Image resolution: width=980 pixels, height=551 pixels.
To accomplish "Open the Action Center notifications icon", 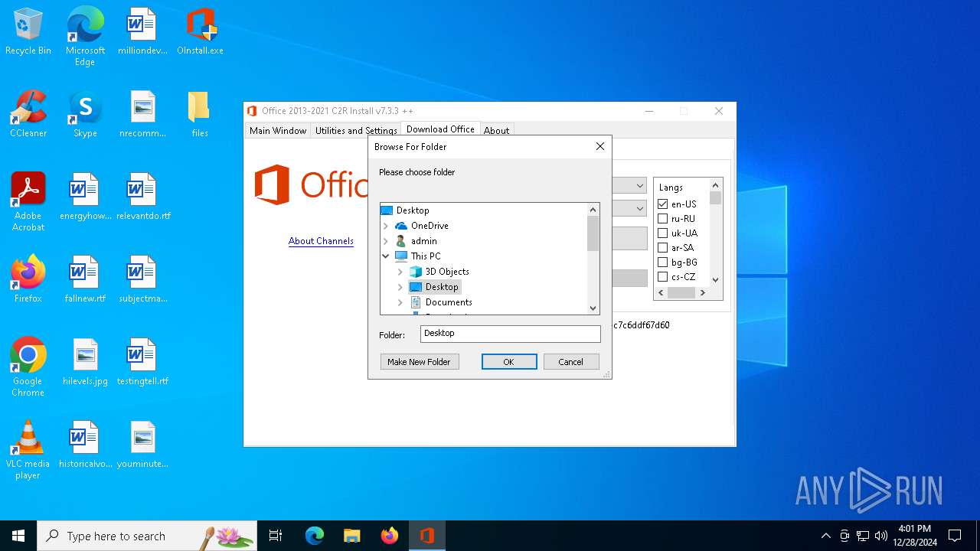I will click(955, 536).
